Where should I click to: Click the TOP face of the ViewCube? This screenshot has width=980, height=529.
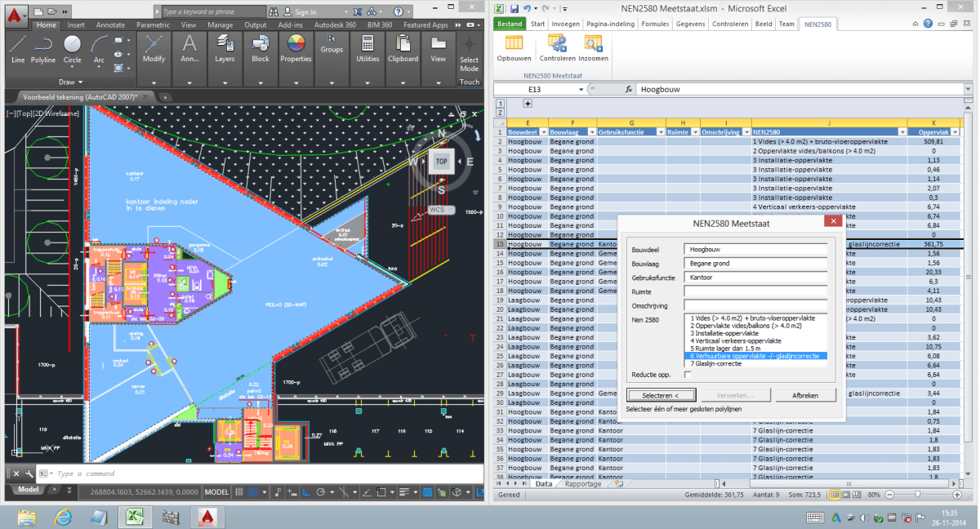(441, 162)
